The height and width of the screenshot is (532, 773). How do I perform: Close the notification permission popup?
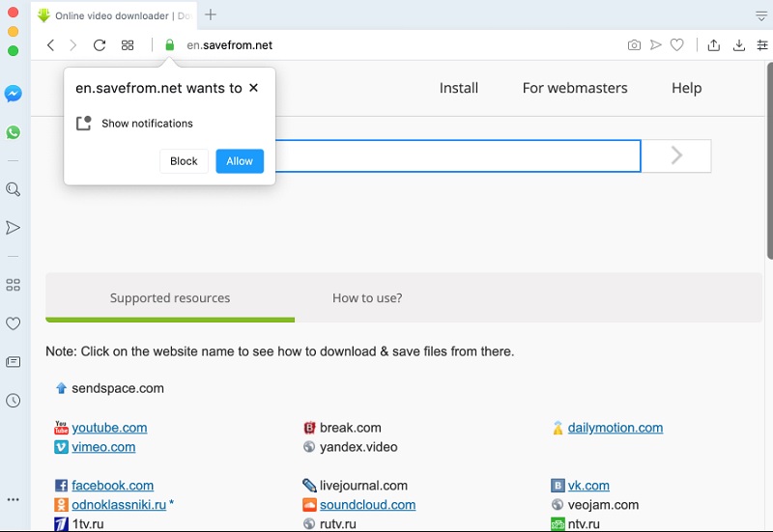(253, 88)
